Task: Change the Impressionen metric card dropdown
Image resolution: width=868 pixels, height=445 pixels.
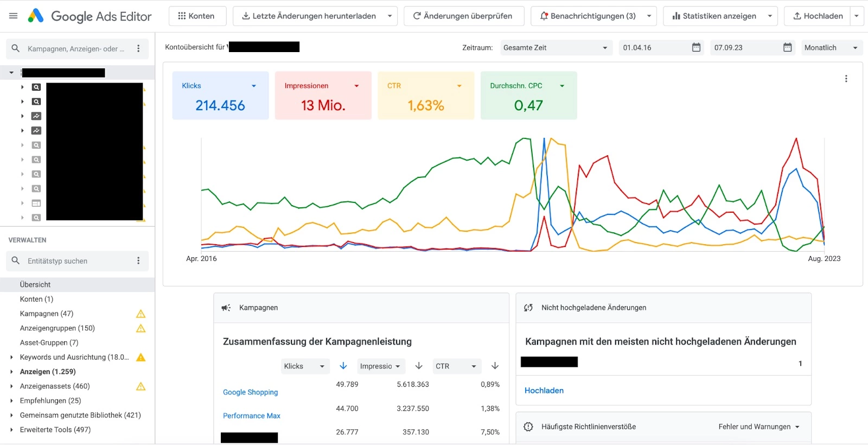Action: click(356, 86)
